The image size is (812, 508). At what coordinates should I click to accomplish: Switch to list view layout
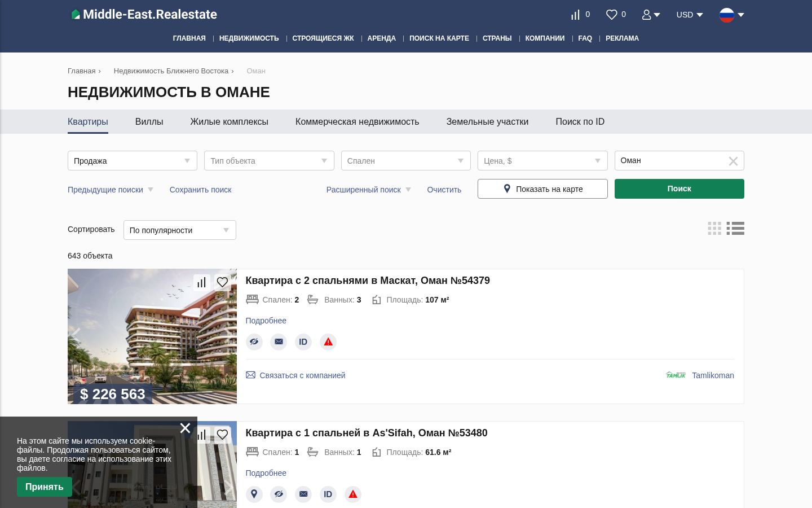click(735, 228)
